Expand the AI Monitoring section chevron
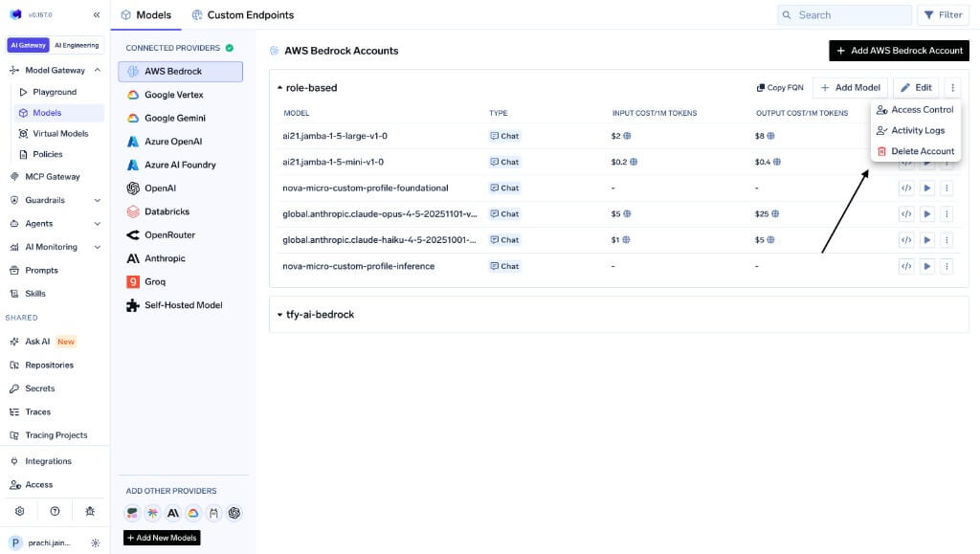Image resolution: width=980 pixels, height=554 pixels. tap(98, 247)
